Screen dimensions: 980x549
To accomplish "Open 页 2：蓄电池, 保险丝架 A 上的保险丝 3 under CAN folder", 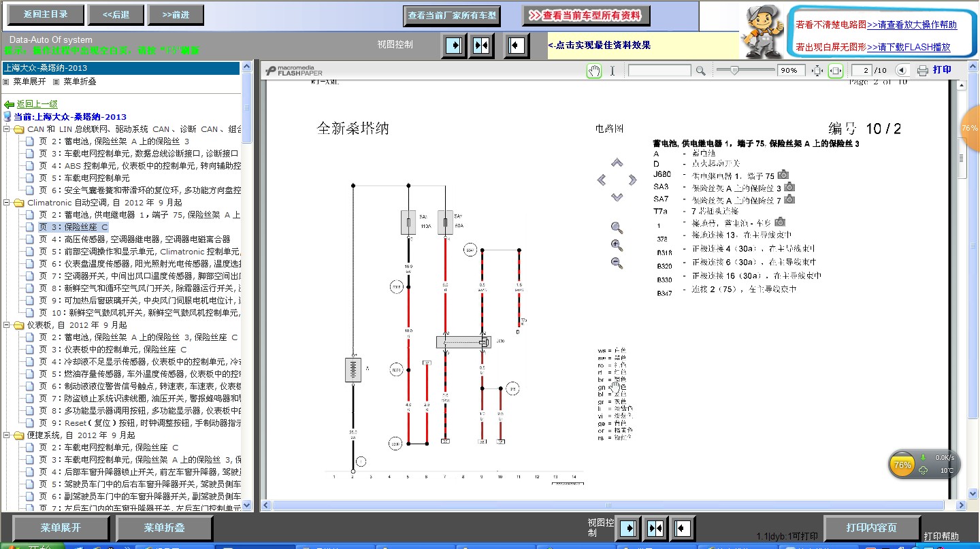I will pos(114,142).
